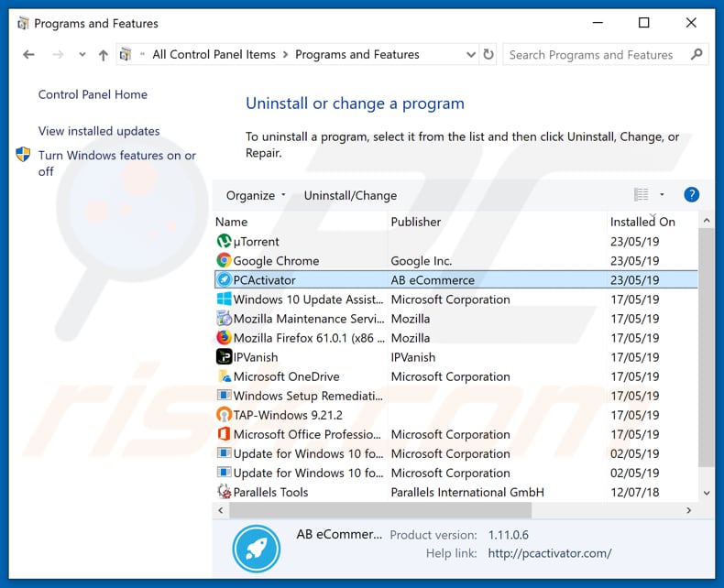Click the forward navigation arrow
Viewport: 724px width, 588px height.
coord(58,55)
